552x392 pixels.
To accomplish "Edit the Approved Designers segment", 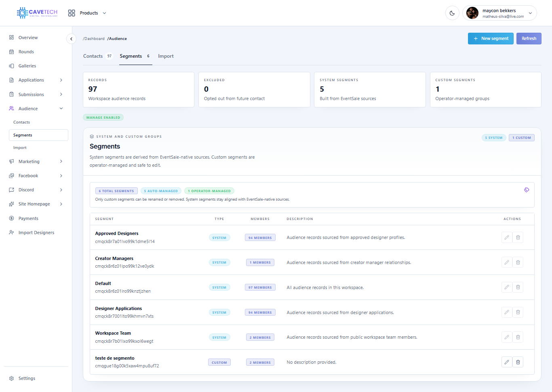I will click(507, 237).
